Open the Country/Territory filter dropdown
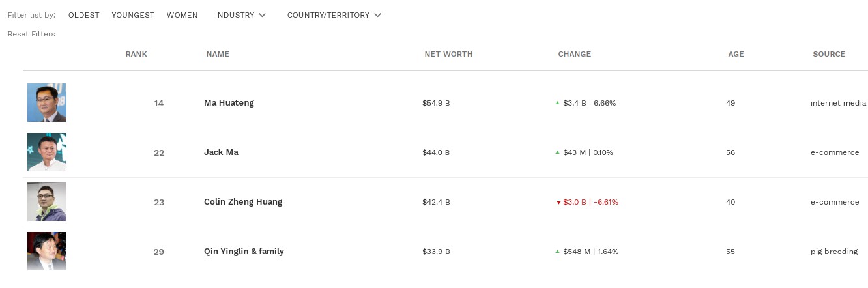This screenshot has height=288, width=868. [334, 15]
